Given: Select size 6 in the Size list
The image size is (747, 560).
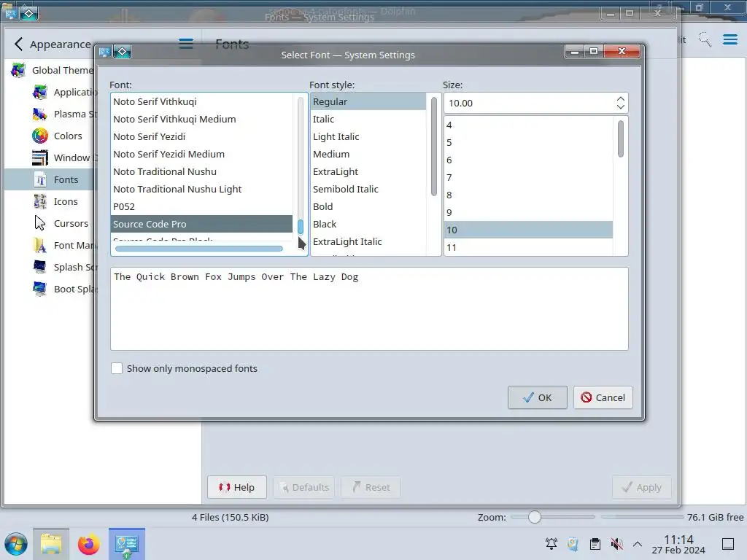Looking at the screenshot, I should tap(529, 160).
